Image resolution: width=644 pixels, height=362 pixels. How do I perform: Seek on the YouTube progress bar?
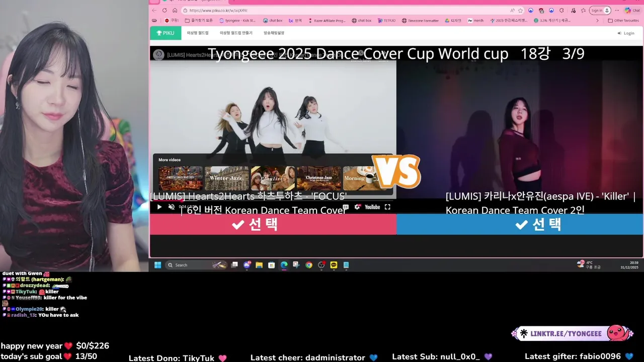273,200
